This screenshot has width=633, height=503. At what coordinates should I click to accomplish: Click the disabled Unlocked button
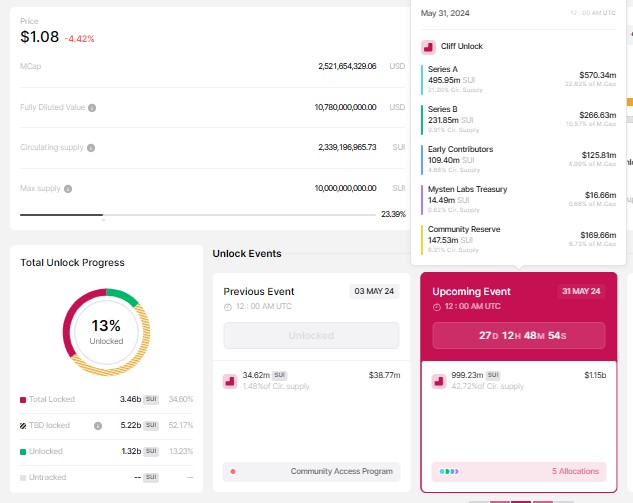click(x=311, y=335)
